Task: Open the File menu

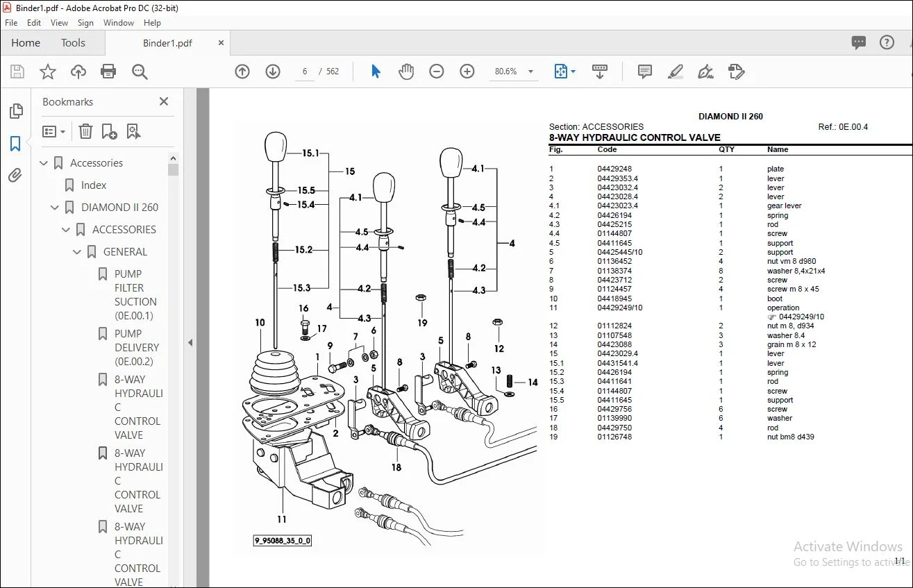Action: coord(11,23)
